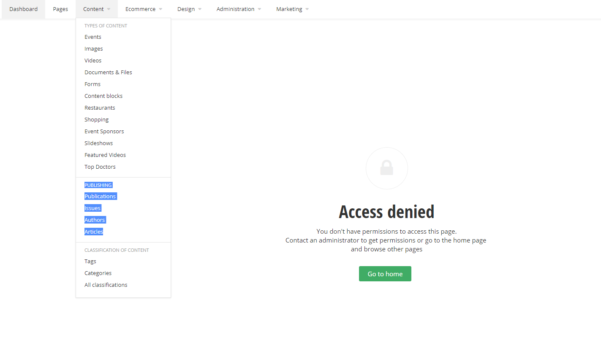Open the Dashboard tab

coord(23,9)
